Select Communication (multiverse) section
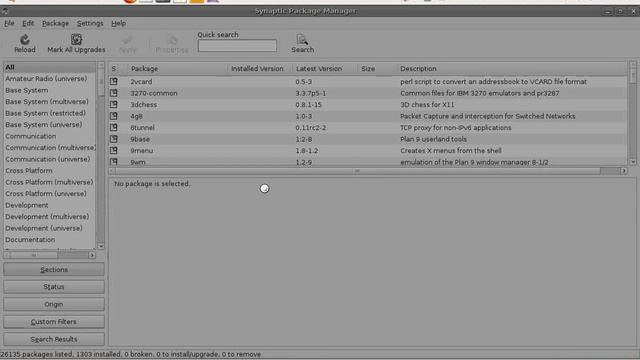Viewport: 640px width, 360px height. [x=50, y=147]
